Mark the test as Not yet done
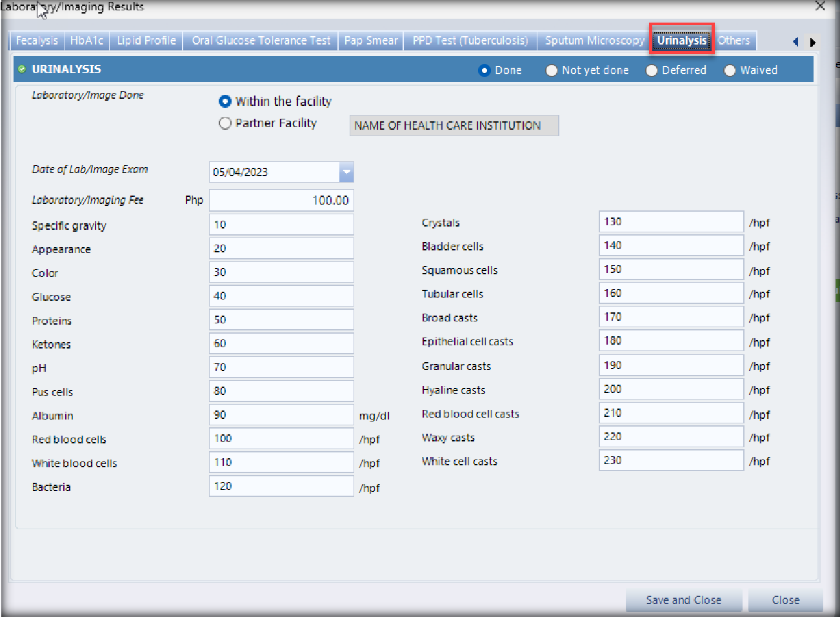The height and width of the screenshot is (617, 840). [x=552, y=70]
